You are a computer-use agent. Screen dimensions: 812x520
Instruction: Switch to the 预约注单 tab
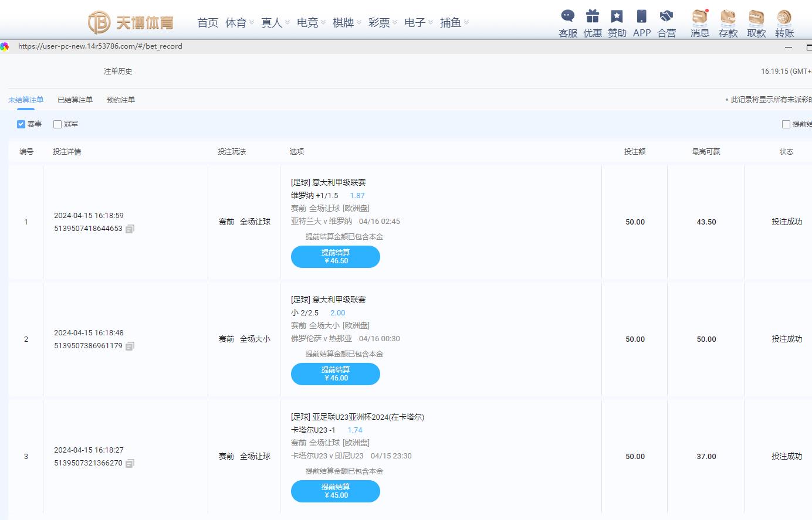coord(121,100)
